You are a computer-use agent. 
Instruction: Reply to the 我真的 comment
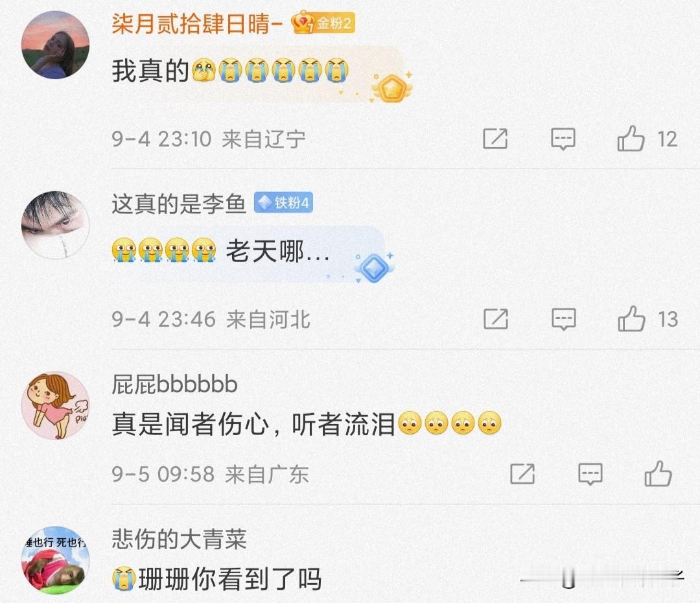(563, 139)
